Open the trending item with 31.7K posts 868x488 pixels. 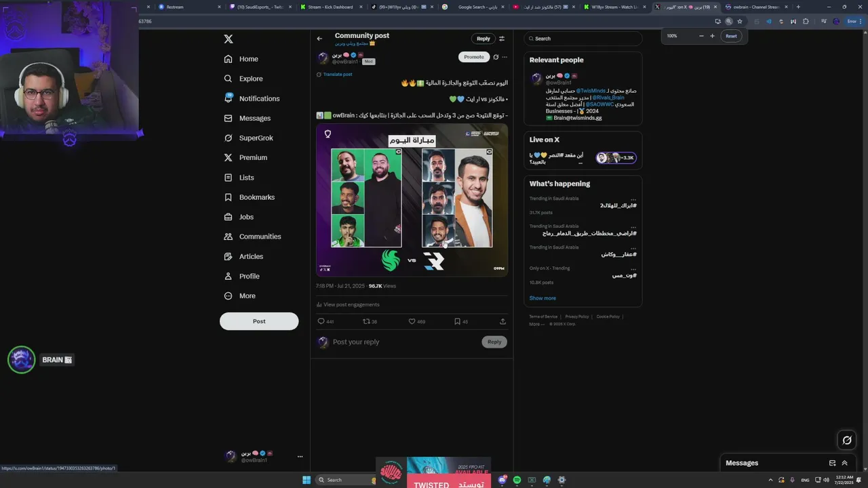[x=583, y=205]
